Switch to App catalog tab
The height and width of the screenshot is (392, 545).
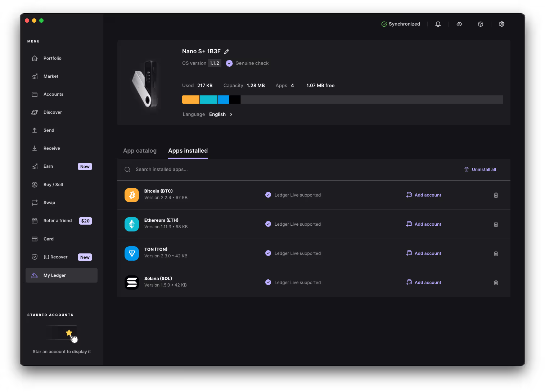[x=140, y=151]
